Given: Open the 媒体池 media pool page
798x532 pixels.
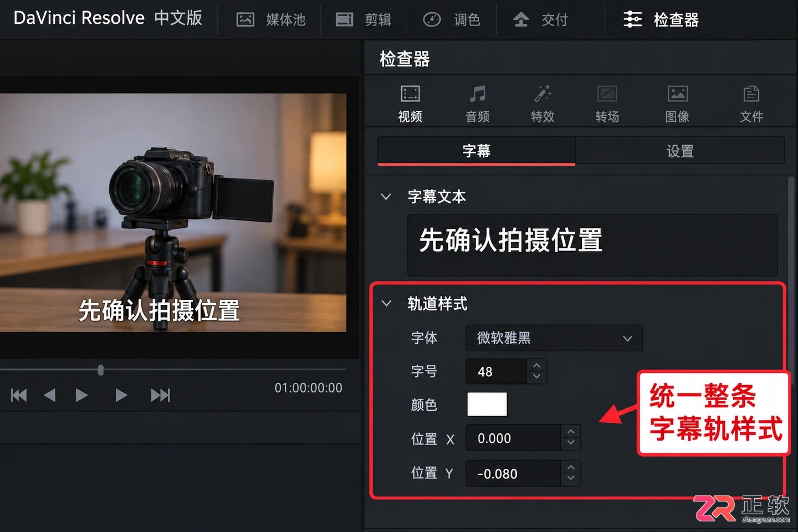Looking at the screenshot, I should [x=271, y=20].
